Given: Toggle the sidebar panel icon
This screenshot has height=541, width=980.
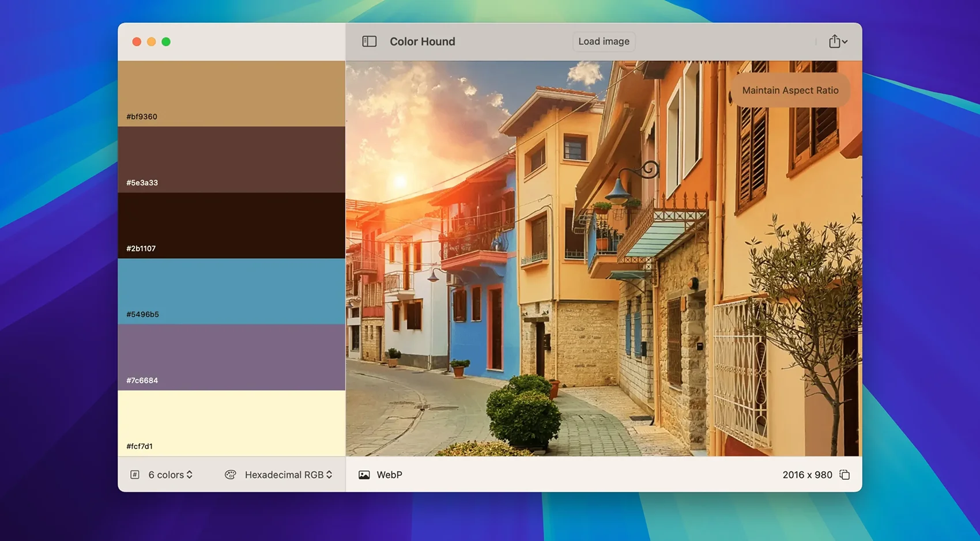Looking at the screenshot, I should click(x=369, y=41).
